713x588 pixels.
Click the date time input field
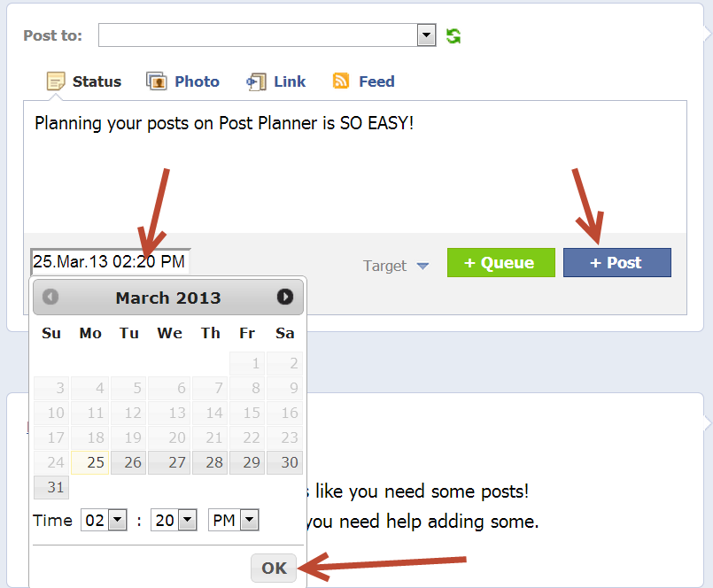[x=109, y=261]
